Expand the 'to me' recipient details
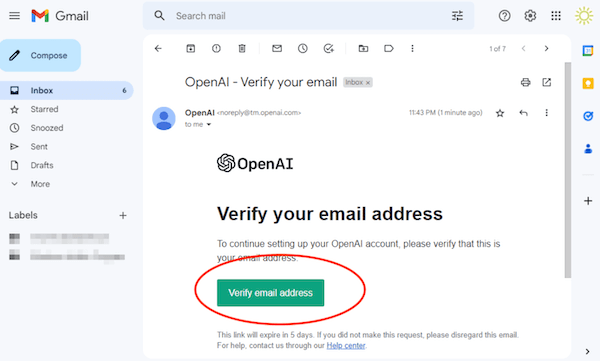The width and height of the screenshot is (600, 361). (x=209, y=124)
